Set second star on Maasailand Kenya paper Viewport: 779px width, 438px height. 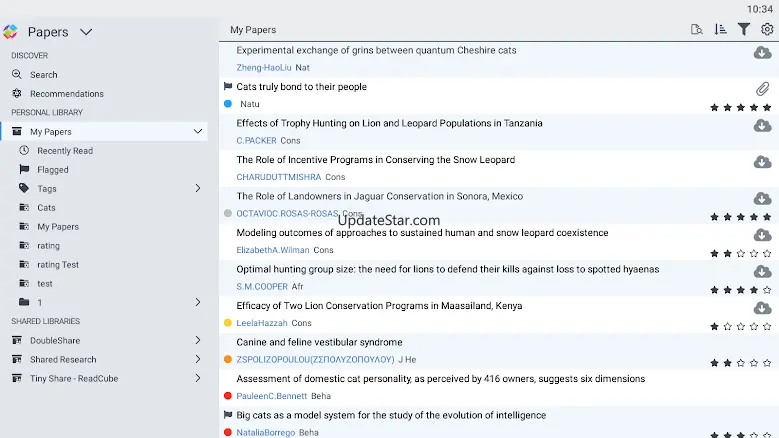(x=728, y=326)
